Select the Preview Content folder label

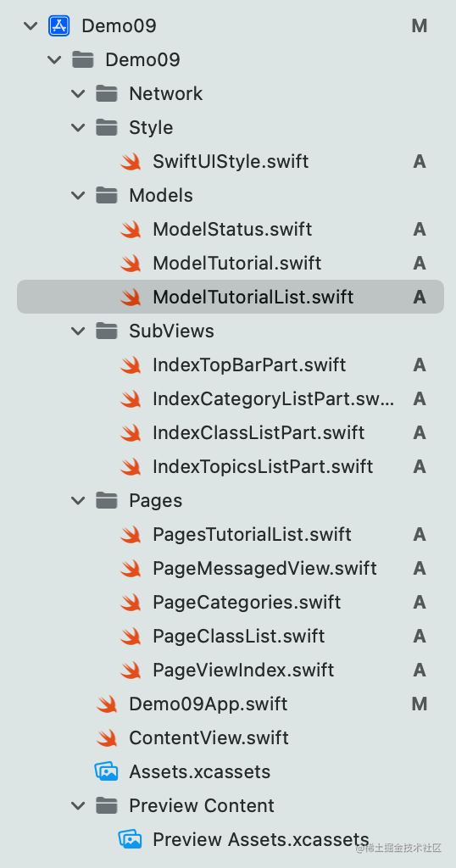coord(202,805)
